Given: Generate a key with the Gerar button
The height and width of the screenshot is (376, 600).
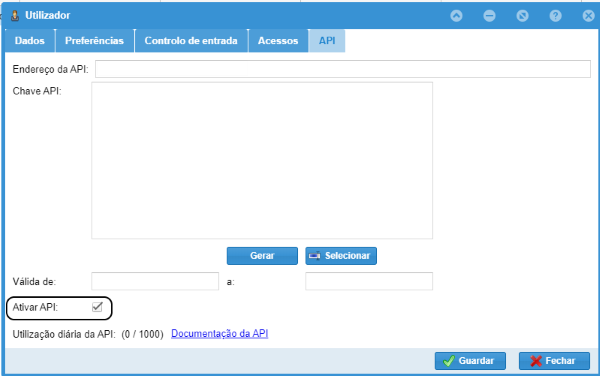Looking at the screenshot, I should (262, 256).
